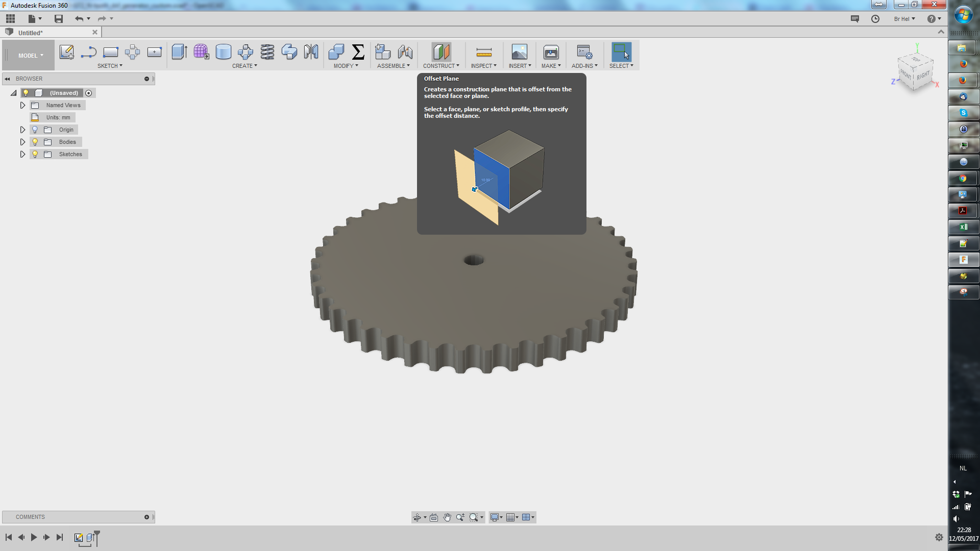Open the INSPECT menu
980x551 pixels.
(x=483, y=66)
